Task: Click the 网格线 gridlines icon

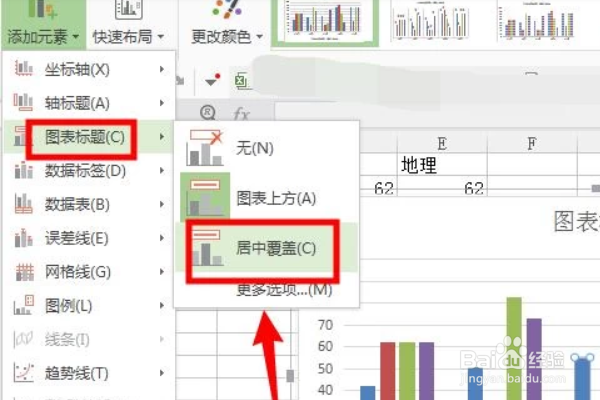Action: click(x=24, y=272)
